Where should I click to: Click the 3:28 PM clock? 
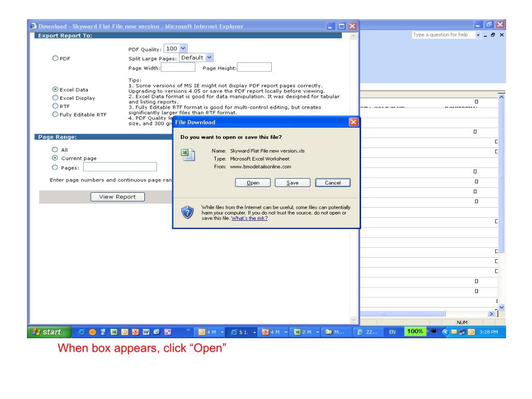tap(488, 332)
